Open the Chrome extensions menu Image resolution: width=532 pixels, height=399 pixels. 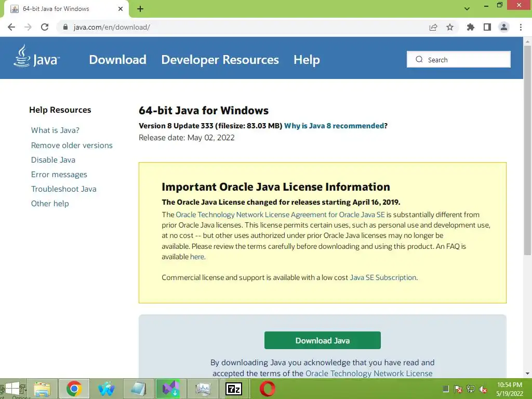[471, 27]
